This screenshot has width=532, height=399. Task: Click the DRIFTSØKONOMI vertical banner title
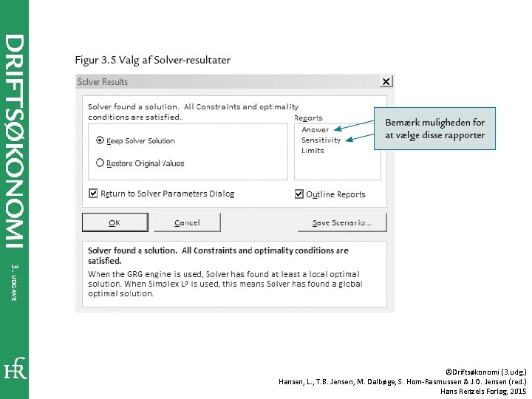click(15, 141)
